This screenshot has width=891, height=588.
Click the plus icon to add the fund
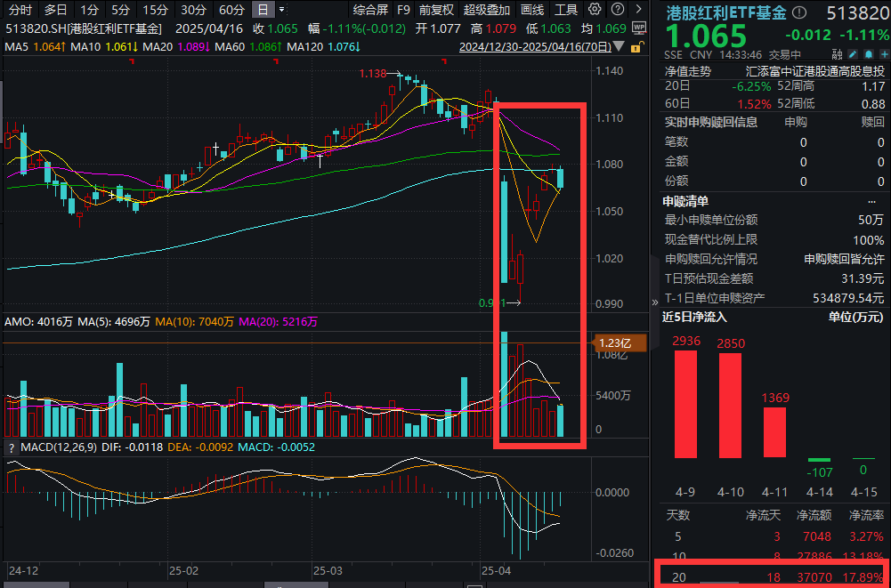tap(886, 53)
